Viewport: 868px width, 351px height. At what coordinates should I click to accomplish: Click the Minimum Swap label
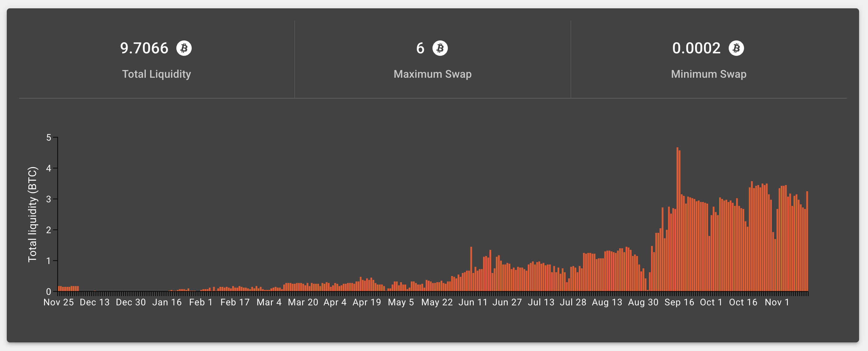(709, 74)
